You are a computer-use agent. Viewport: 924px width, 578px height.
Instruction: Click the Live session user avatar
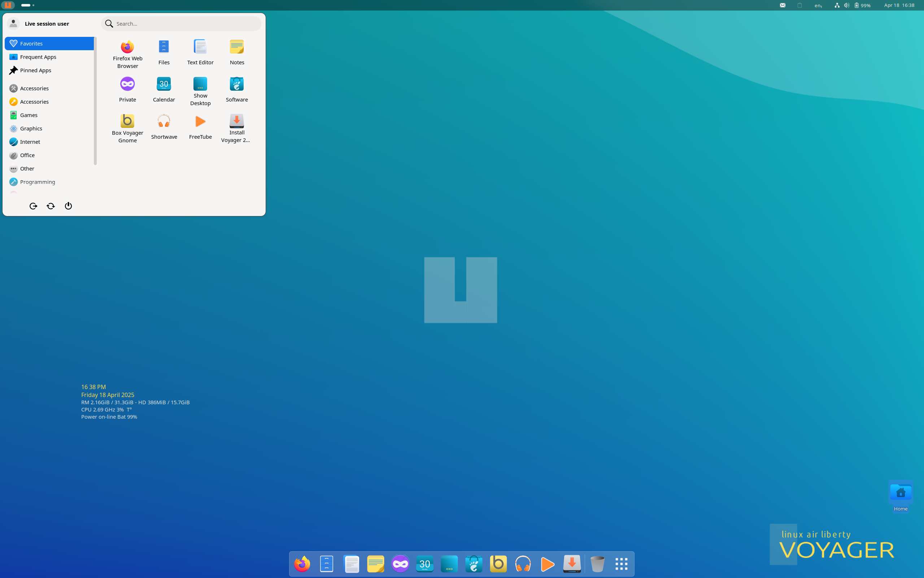coord(13,24)
